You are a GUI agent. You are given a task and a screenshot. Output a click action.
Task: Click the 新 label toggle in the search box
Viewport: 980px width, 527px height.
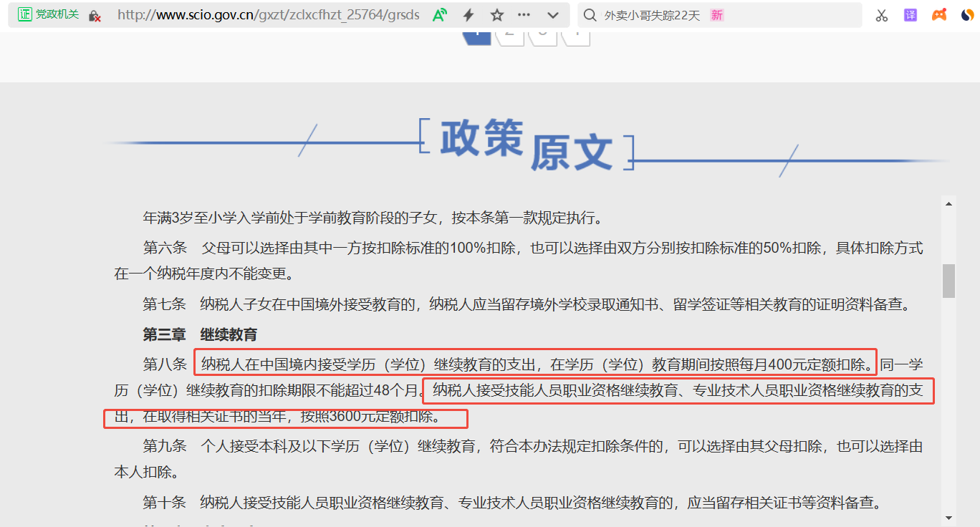pyautogui.click(x=716, y=14)
